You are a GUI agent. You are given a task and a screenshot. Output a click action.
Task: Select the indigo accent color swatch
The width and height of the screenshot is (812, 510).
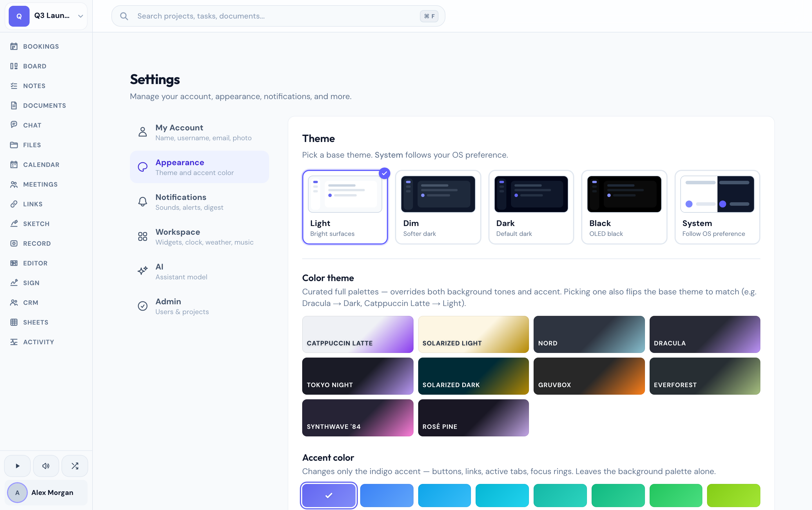coord(329,495)
